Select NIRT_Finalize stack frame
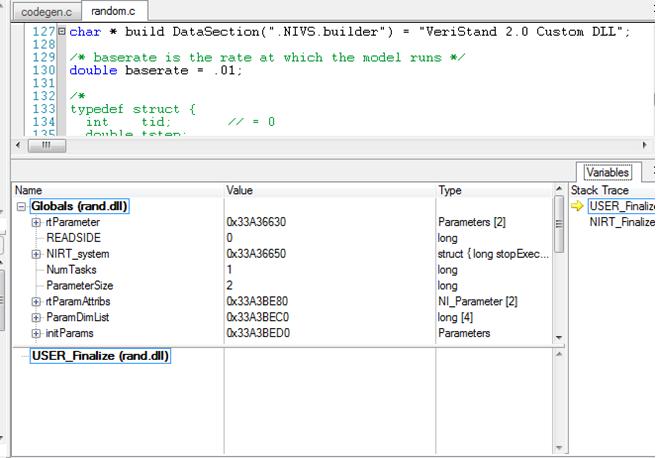This screenshot has height=458, width=658. point(621,222)
